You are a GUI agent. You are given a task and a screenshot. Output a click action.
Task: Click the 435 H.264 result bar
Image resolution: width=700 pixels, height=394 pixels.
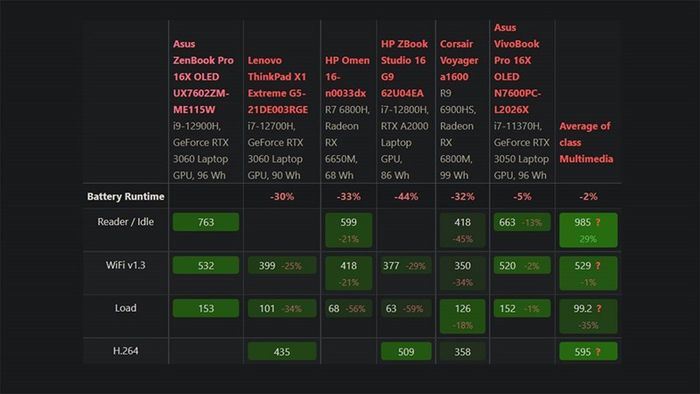click(x=282, y=352)
